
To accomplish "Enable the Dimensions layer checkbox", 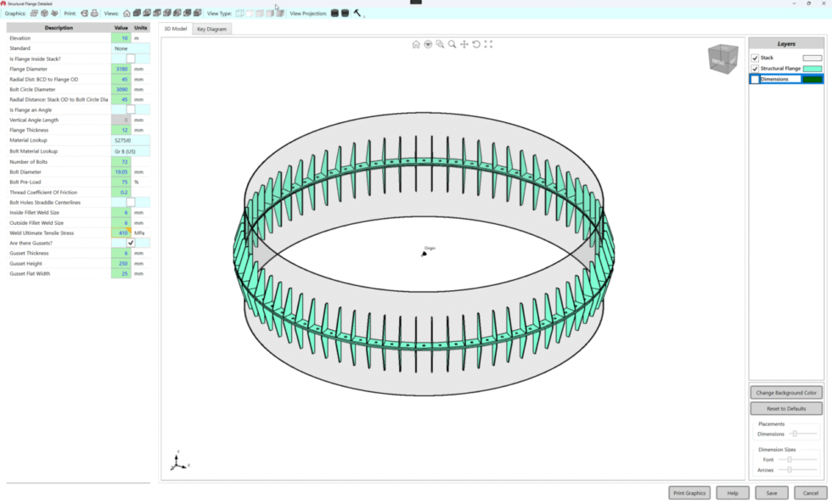I will [754, 78].
